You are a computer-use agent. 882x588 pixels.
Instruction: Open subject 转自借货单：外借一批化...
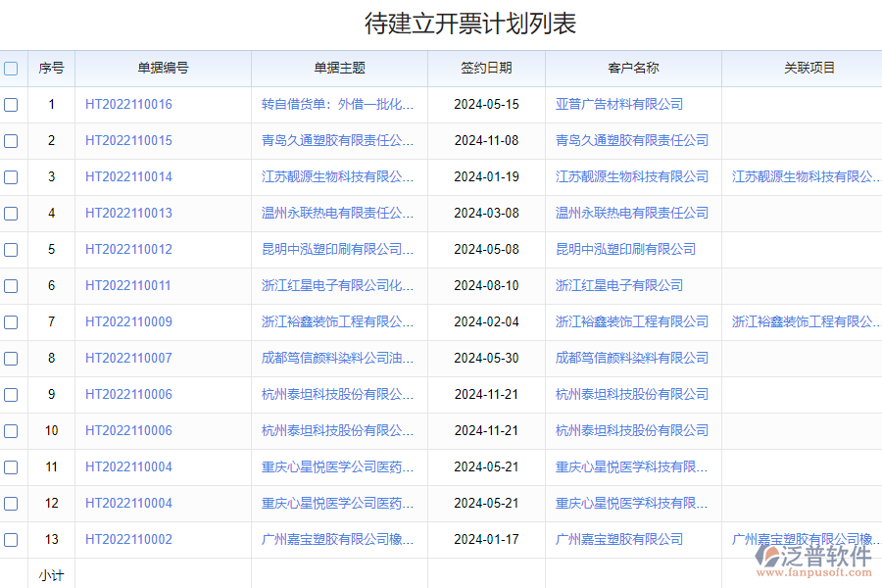[x=338, y=103]
